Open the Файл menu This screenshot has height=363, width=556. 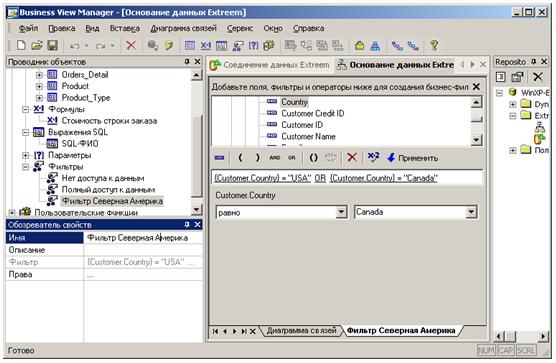28,28
